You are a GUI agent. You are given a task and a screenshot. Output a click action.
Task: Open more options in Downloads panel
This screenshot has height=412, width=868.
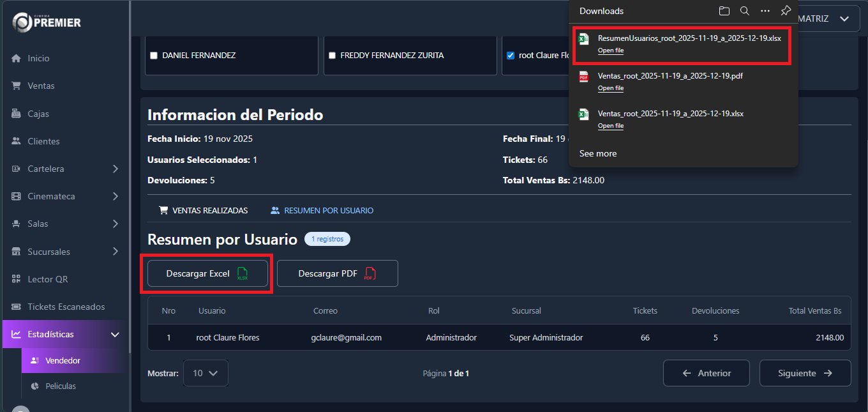point(765,11)
